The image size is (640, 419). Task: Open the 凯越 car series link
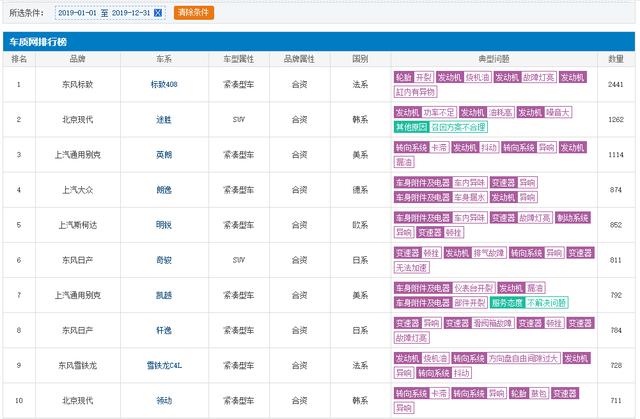(164, 295)
